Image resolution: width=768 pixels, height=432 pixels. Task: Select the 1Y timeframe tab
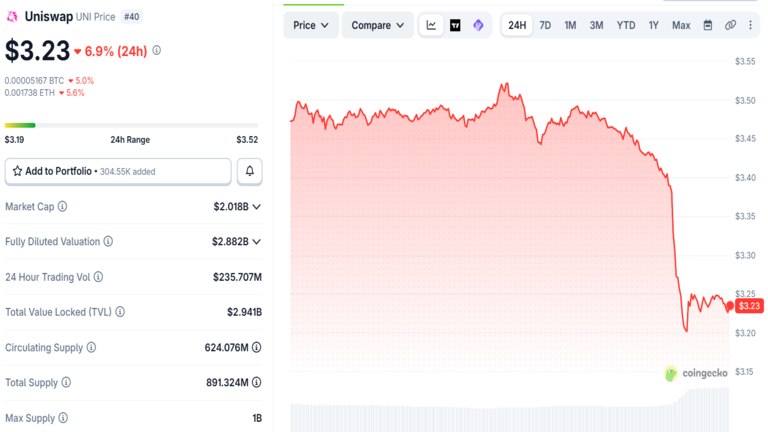[x=653, y=25]
